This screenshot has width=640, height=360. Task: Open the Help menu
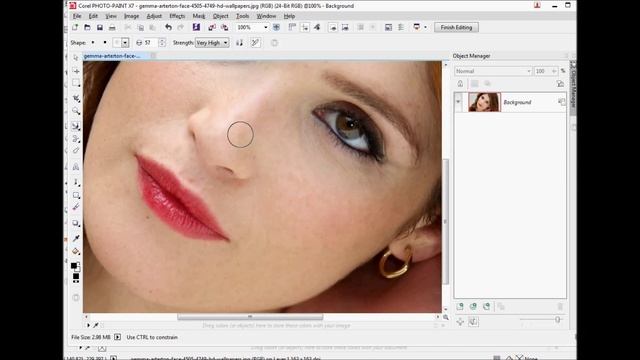289,16
